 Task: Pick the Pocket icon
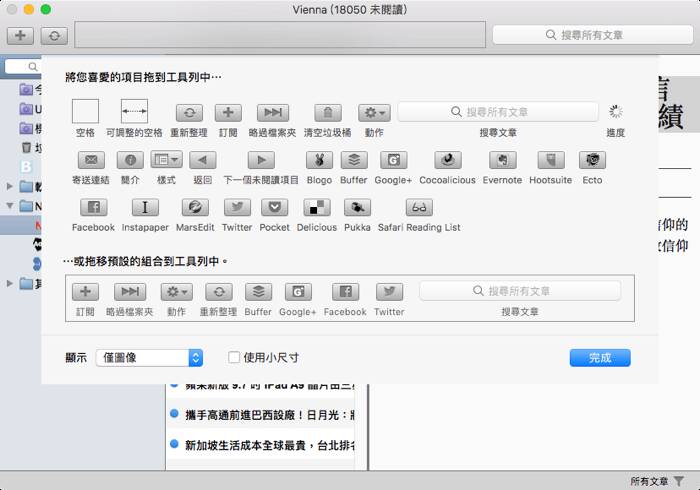(x=275, y=208)
